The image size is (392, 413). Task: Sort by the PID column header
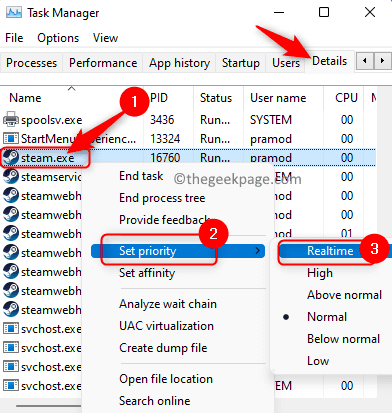[159, 98]
